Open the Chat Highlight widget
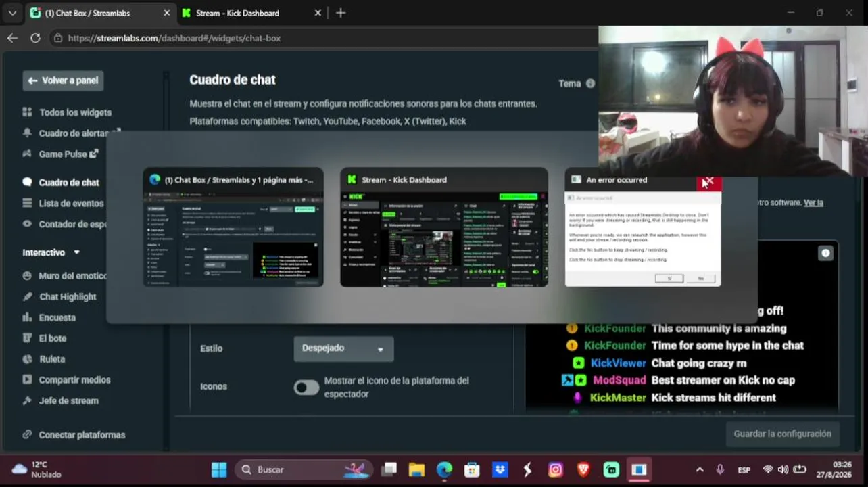Screen dimensions: 868x487 coord(59,296)
